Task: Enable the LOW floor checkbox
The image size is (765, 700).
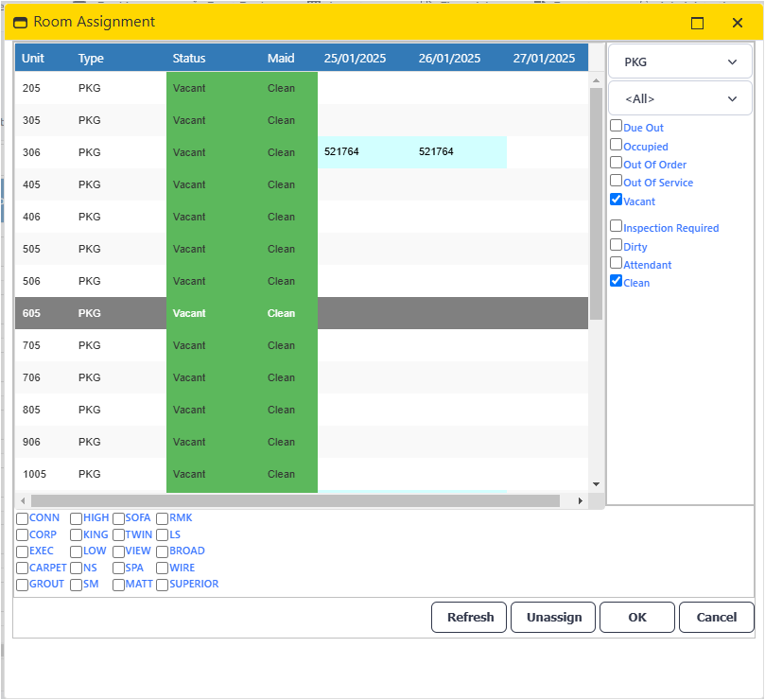Action: coord(76,551)
